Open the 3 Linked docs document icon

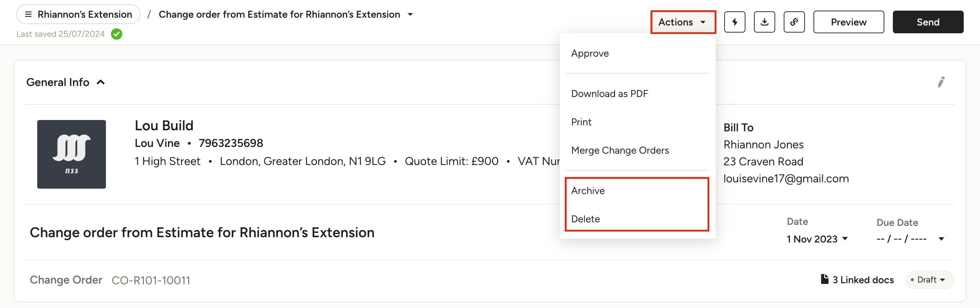[824, 279]
